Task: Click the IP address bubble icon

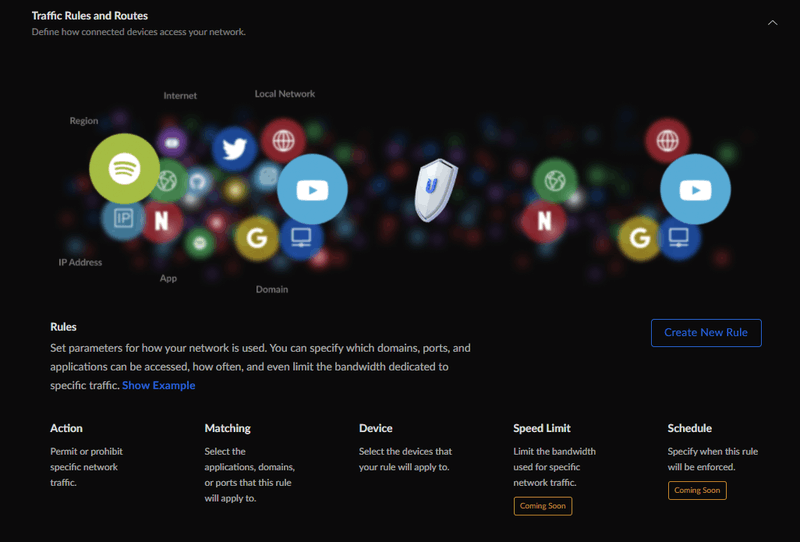Action: 123,218
